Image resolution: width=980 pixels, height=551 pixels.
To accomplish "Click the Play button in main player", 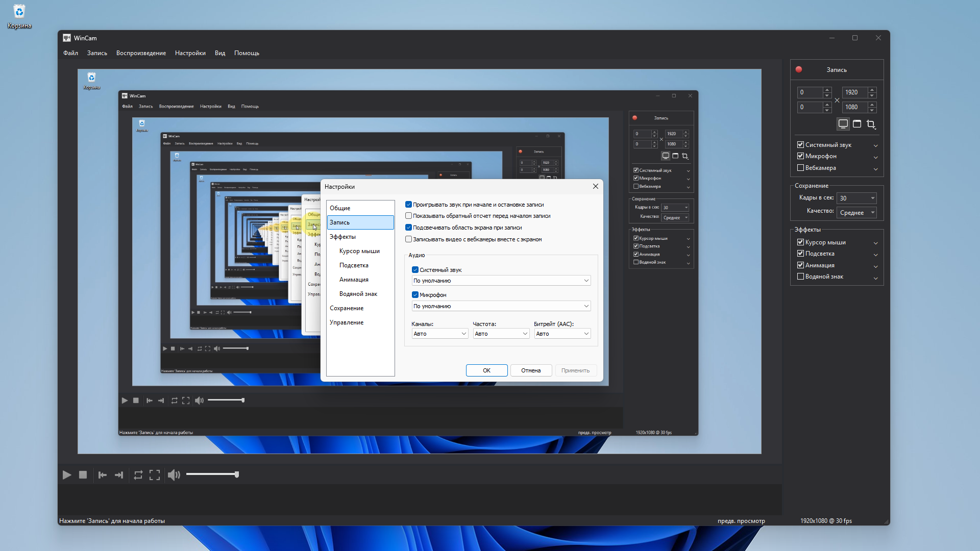I will (x=67, y=475).
